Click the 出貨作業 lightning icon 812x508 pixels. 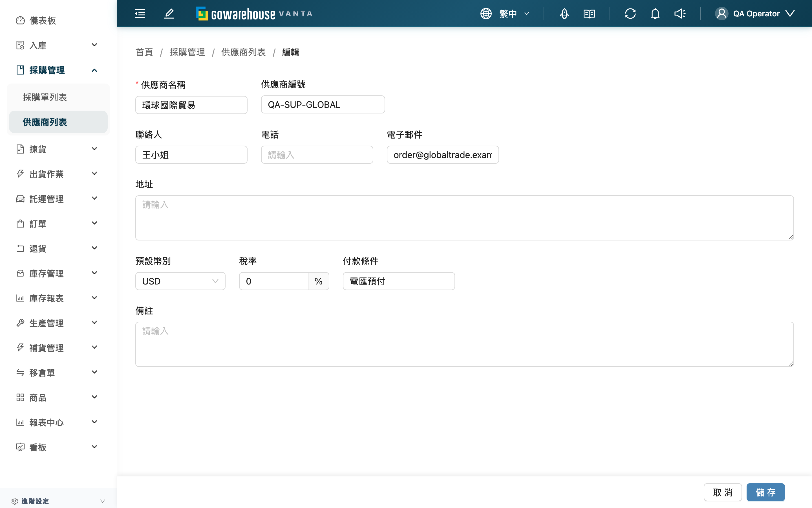[20, 174]
